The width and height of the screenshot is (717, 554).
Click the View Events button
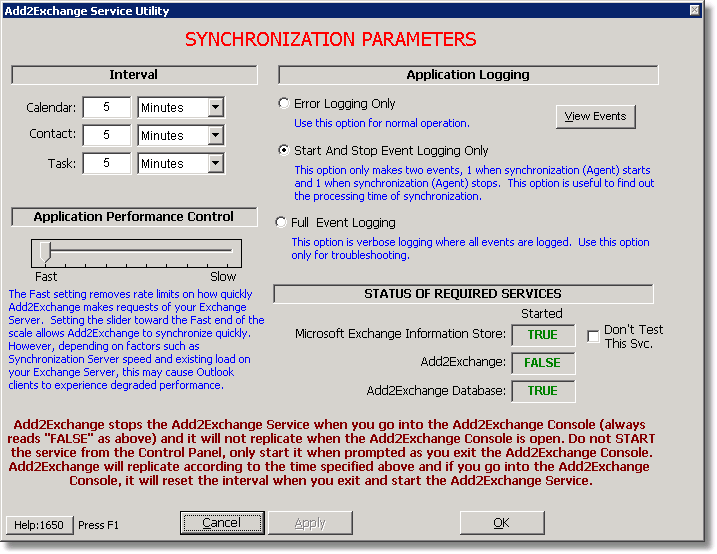click(595, 117)
